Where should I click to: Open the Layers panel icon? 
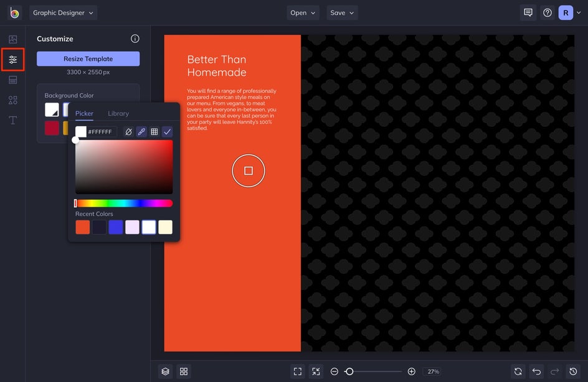166,371
